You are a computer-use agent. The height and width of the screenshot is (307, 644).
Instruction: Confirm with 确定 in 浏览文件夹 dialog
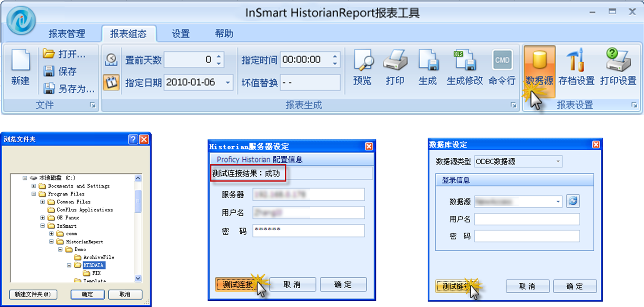[88, 295]
